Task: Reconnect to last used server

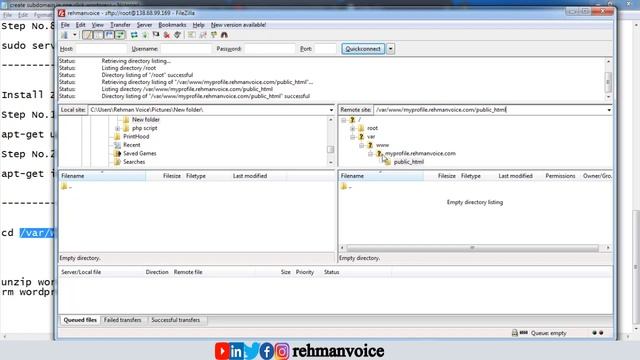Action: [x=177, y=35]
